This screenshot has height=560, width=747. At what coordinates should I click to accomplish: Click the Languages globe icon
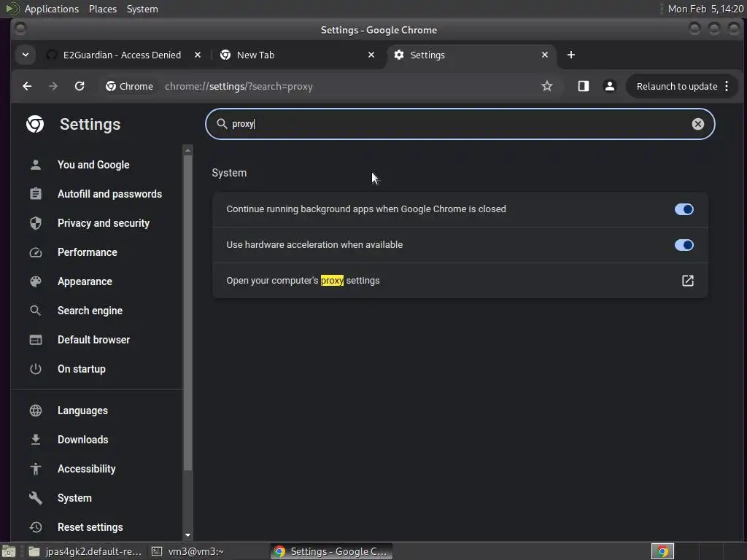(36, 411)
